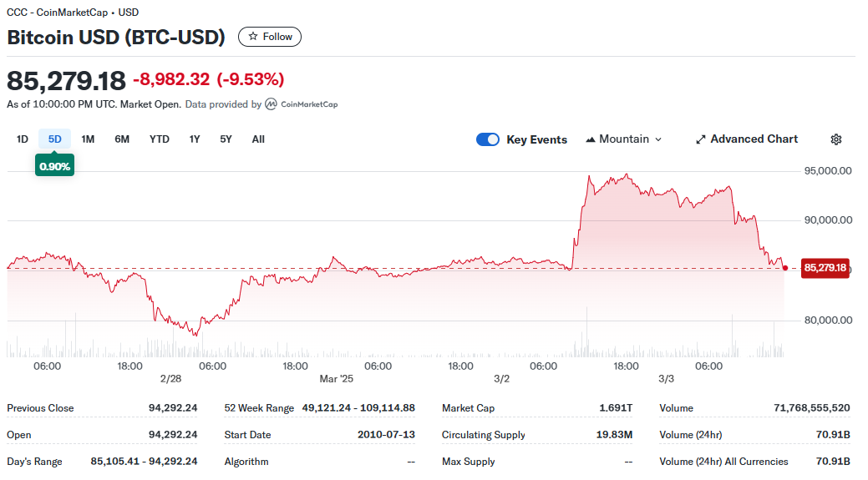This screenshot has width=868, height=480.
Task: Click the chart settings gear icon
Action: pos(836,139)
